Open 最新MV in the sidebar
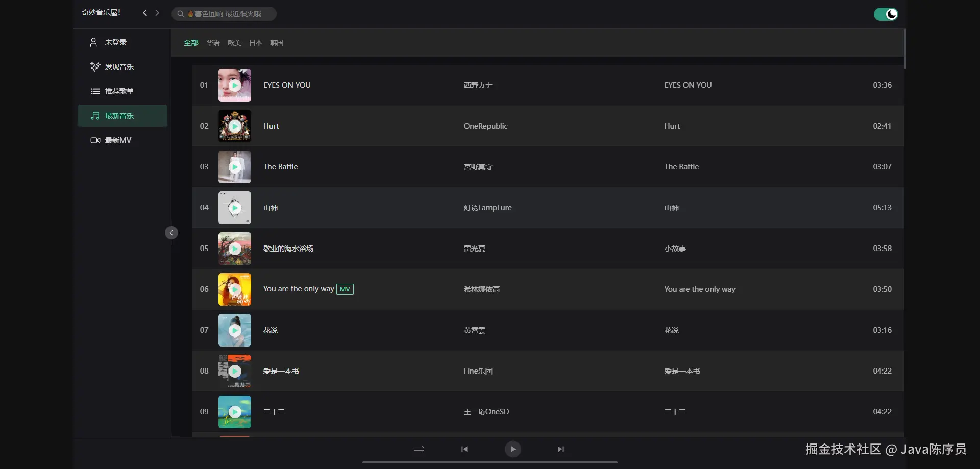This screenshot has width=980, height=469. (x=118, y=140)
